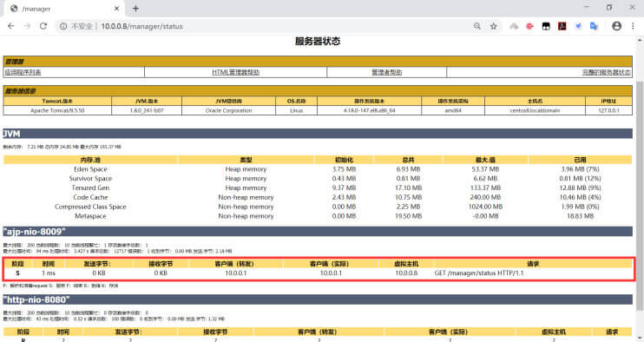Select Code Cache max 240.00 MB
This screenshot has height=342, width=644.
click(x=485, y=198)
